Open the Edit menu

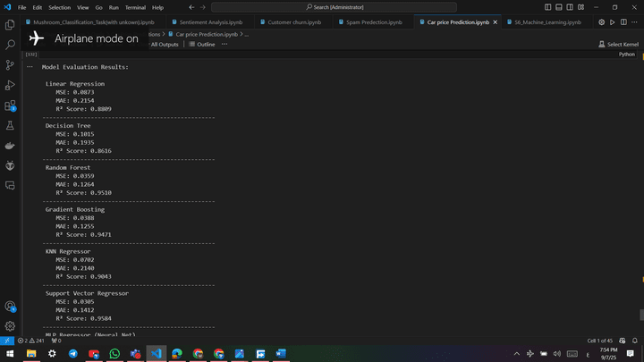pos(38,7)
